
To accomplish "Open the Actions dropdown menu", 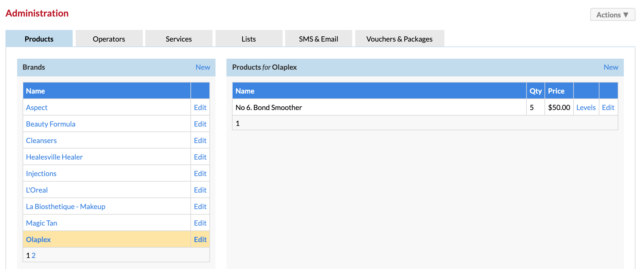I will (613, 15).
